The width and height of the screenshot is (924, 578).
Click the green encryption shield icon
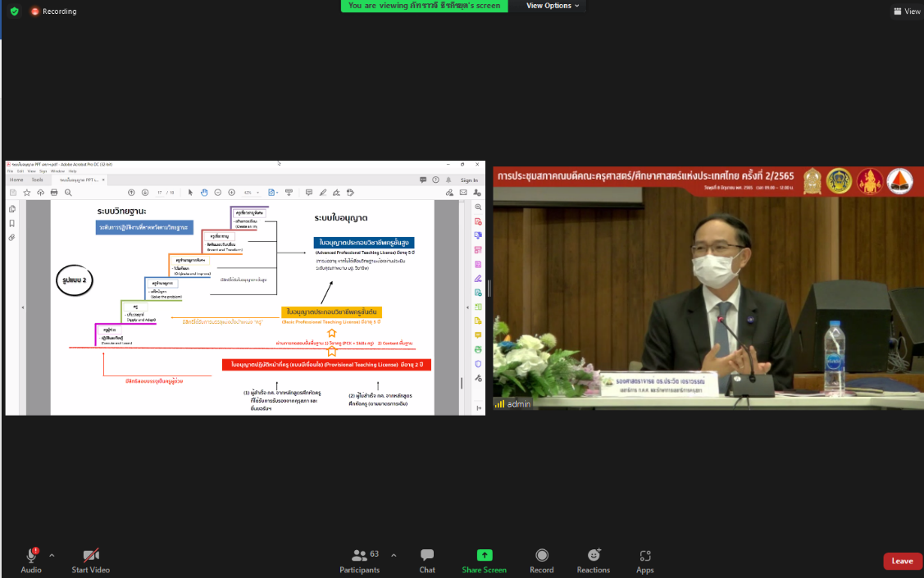[x=14, y=11]
